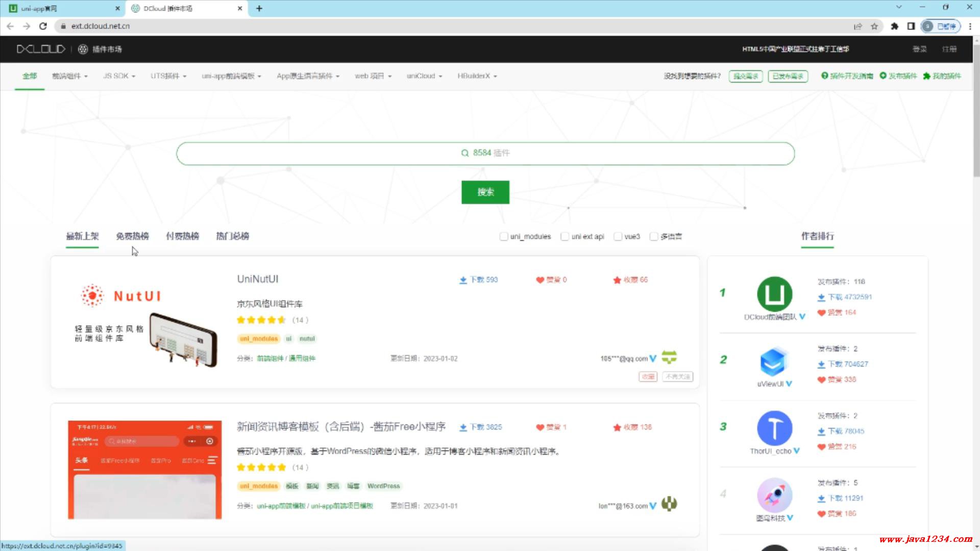Expand the uniCloud dropdown
Screen dimensions: 980x551
424,76
